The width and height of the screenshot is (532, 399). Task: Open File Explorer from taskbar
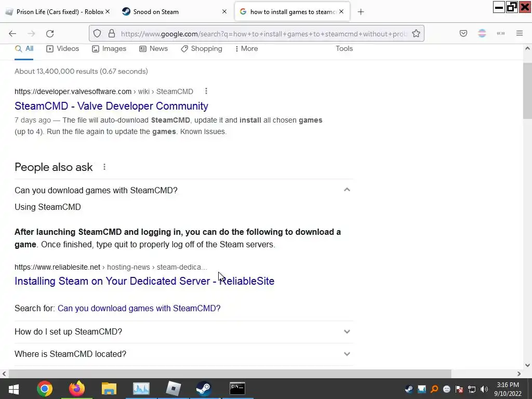pos(109,389)
